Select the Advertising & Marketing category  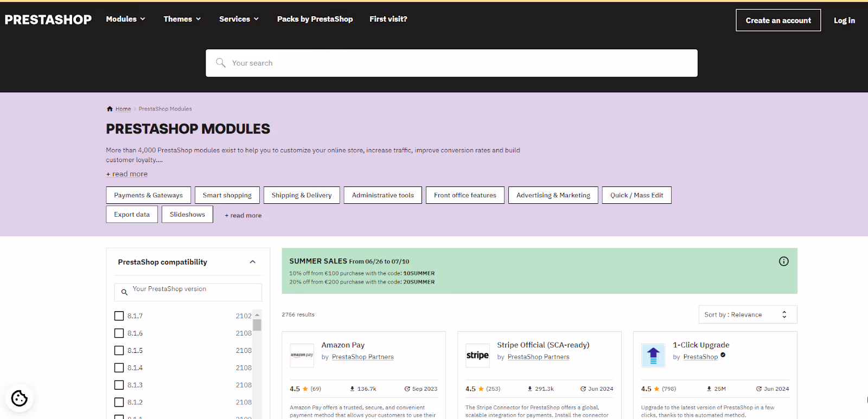point(553,195)
